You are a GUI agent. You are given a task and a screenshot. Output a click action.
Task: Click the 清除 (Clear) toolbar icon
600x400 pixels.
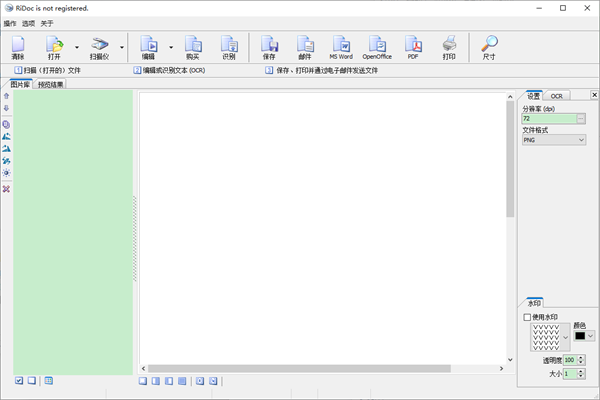[x=18, y=46]
